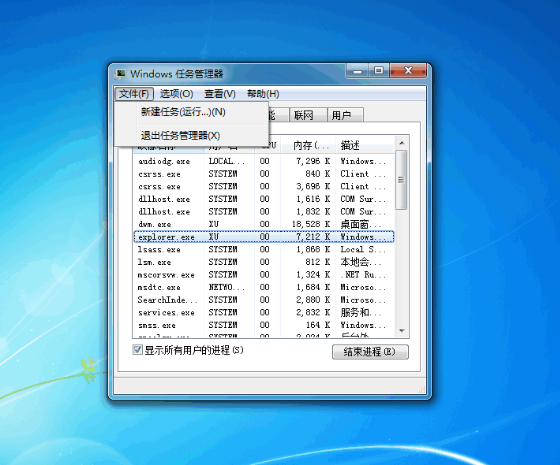Minimize the Task Manager window
The image size is (560, 465).
tap(357, 71)
